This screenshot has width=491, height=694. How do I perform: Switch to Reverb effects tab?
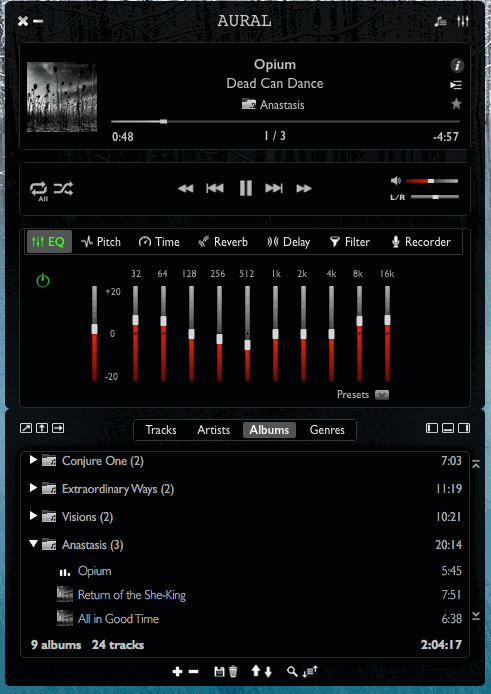pyautogui.click(x=223, y=242)
